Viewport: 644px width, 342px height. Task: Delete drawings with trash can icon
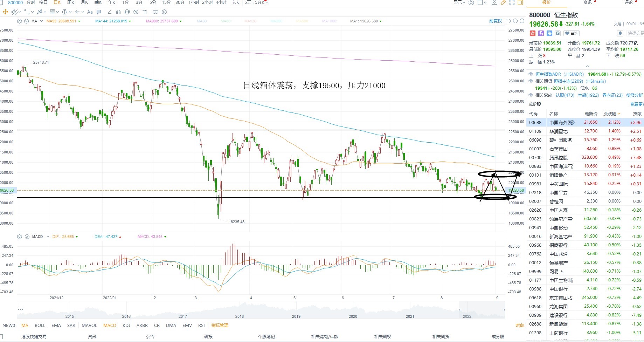point(145,12)
